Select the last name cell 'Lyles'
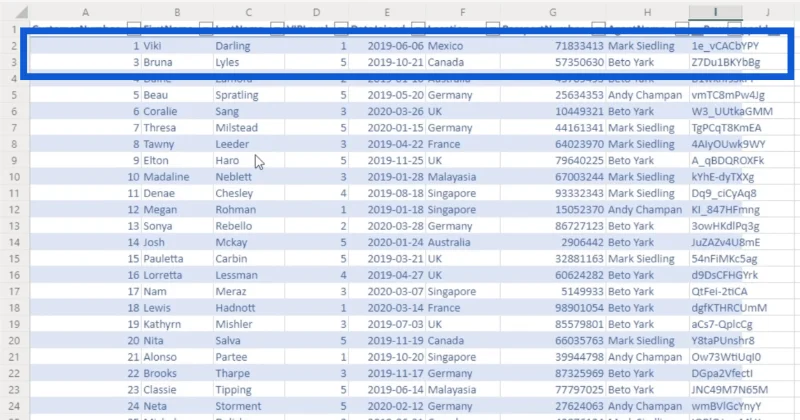This screenshot has height=420, width=800. (x=248, y=62)
